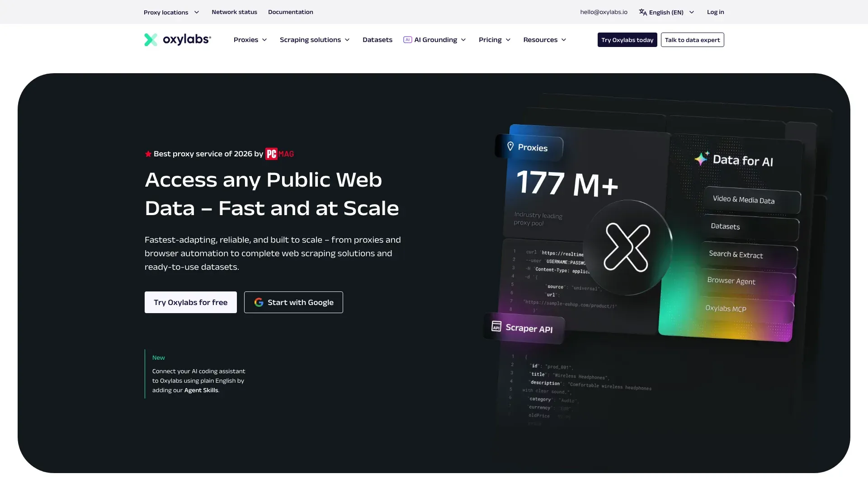The height and width of the screenshot is (488, 868).
Task: Click the Scraper API tag
Action: pyautogui.click(x=524, y=328)
